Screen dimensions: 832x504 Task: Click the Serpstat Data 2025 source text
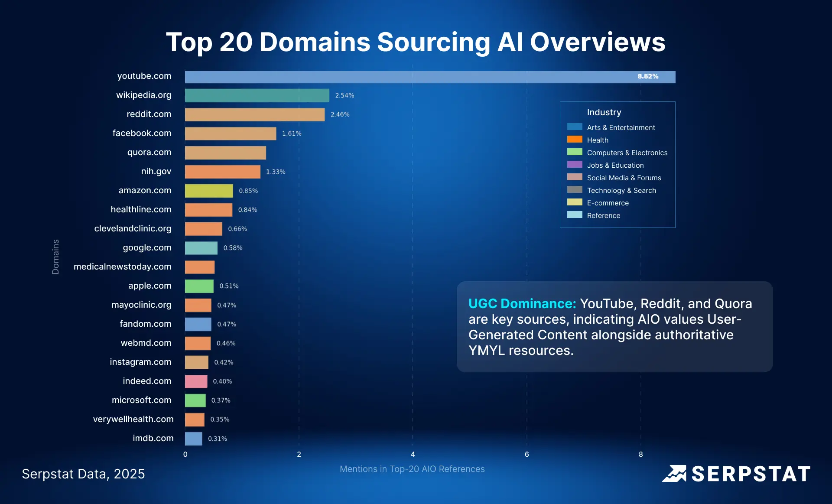[84, 474]
